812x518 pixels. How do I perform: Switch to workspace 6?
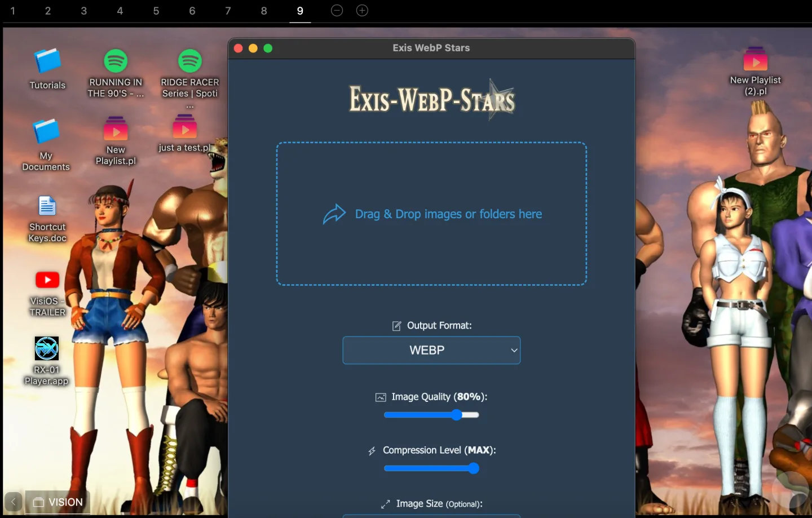[x=192, y=11]
